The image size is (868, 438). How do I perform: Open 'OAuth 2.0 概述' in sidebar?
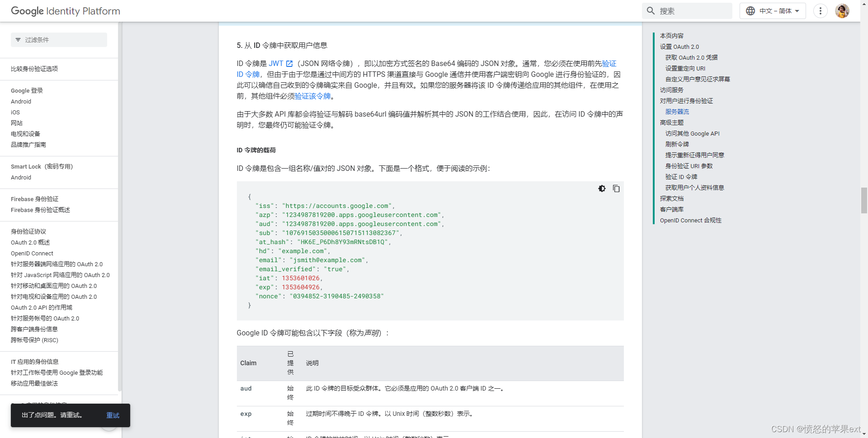30,243
